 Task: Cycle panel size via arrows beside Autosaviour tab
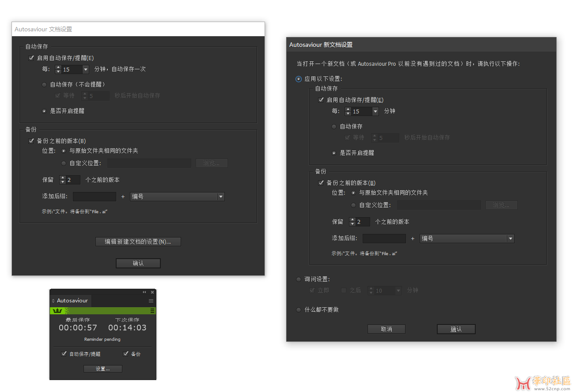(53, 301)
